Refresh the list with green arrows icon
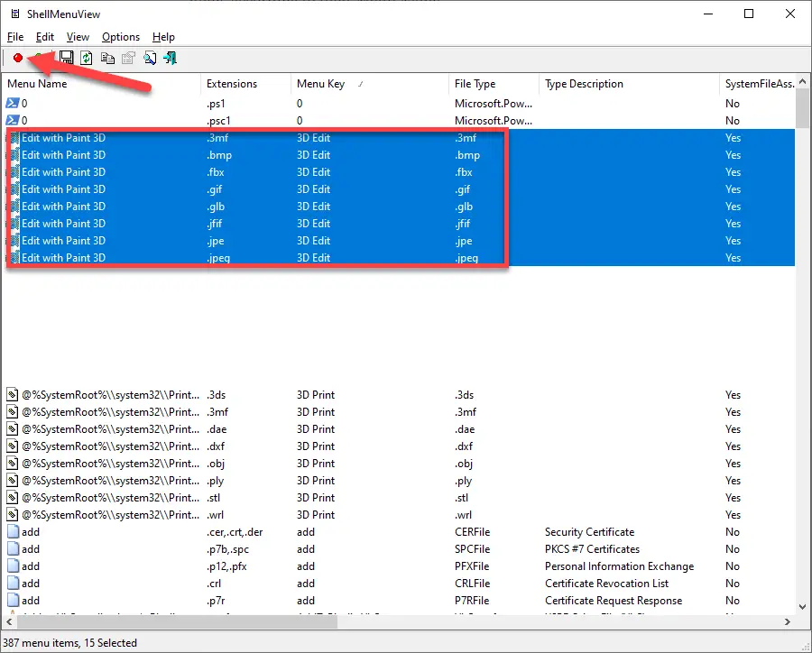 (87, 58)
